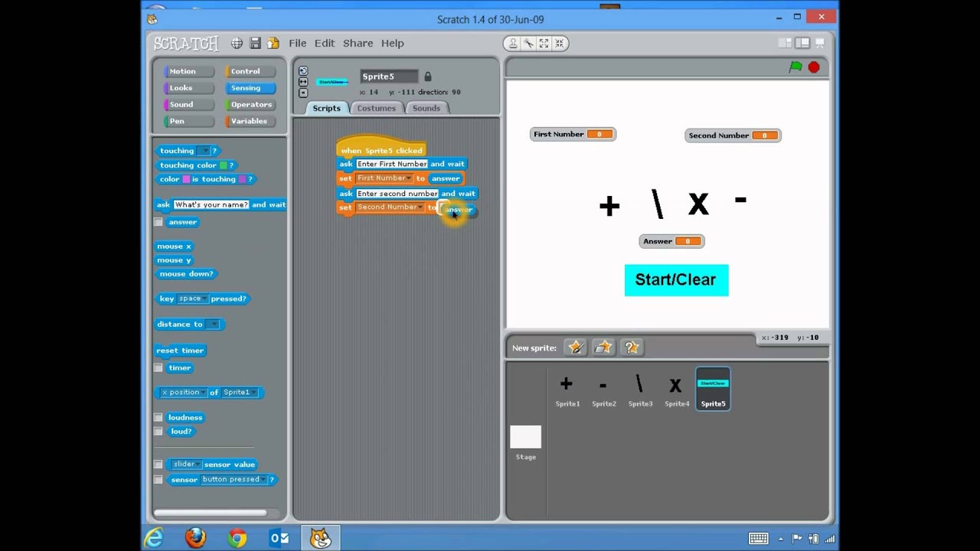Viewport: 980px width, 551px height.
Task: Open the File menu
Action: tap(298, 44)
